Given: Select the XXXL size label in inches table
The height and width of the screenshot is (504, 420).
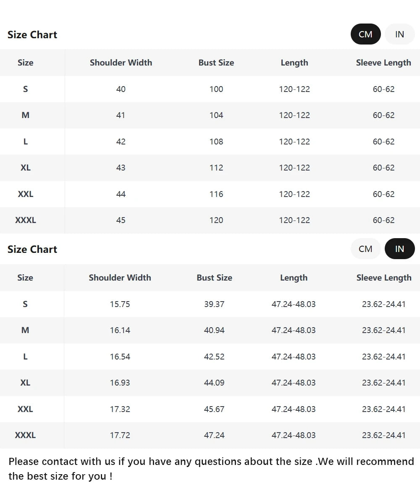Looking at the screenshot, I should click(x=25, y=435).
